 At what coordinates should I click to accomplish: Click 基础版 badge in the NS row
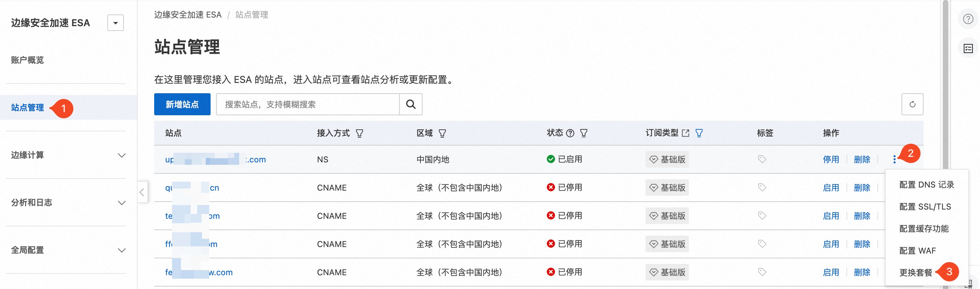667,159
